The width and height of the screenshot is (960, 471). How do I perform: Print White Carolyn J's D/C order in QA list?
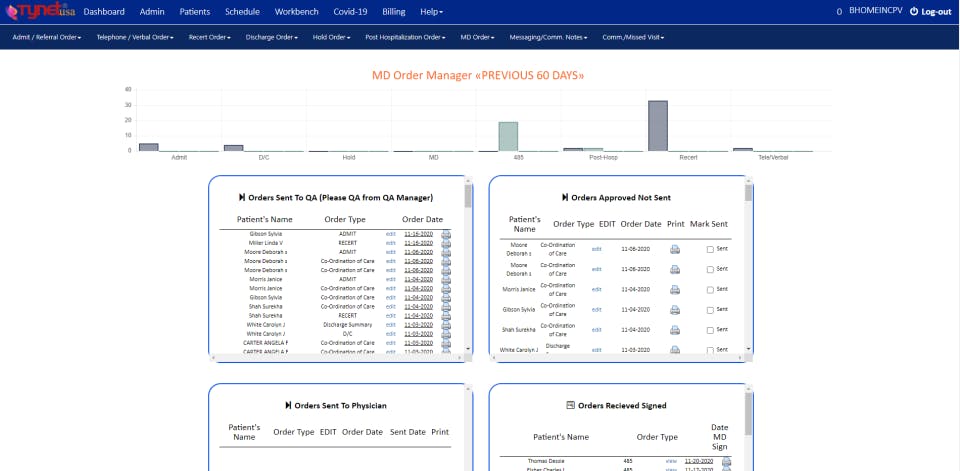click(x=446, y=334)
